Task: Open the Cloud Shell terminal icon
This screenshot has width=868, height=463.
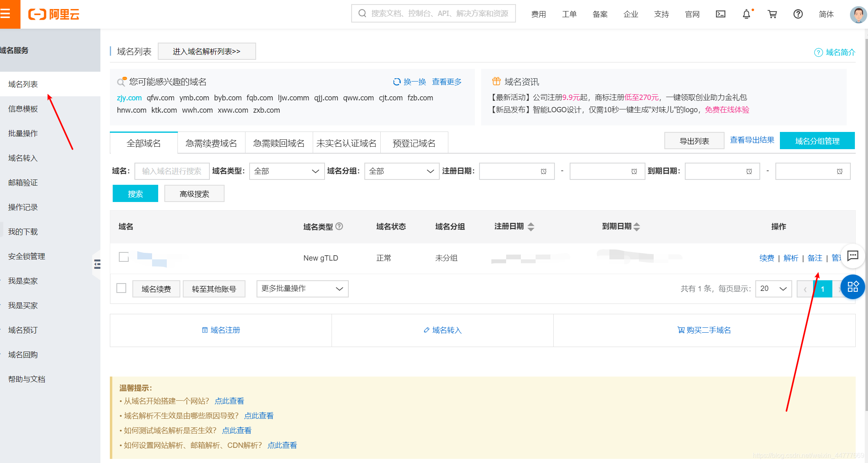Action: click(x=720, y=14)
